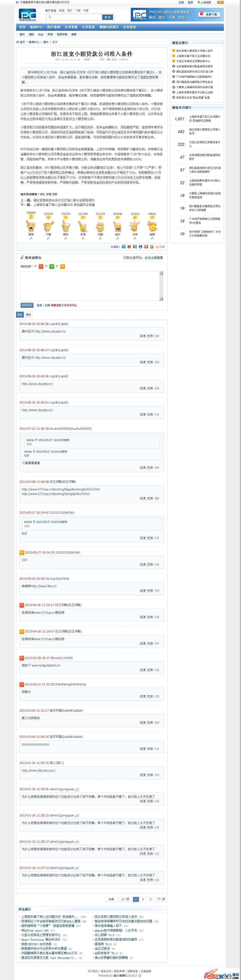Click the RSS feed icon
This screenshot has width=241, height=980.
coord(220,2)
